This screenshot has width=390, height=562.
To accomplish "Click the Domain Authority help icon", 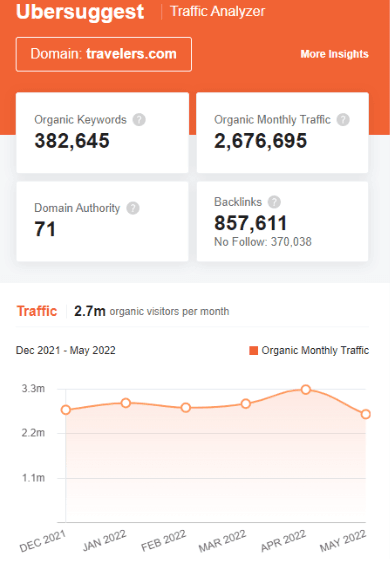I will click(133, 208).
